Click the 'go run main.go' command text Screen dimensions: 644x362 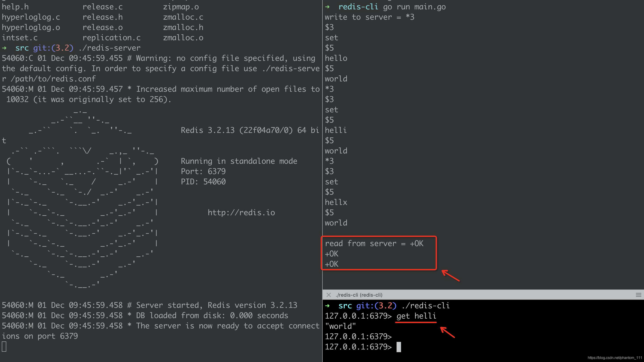coord(414,7)
